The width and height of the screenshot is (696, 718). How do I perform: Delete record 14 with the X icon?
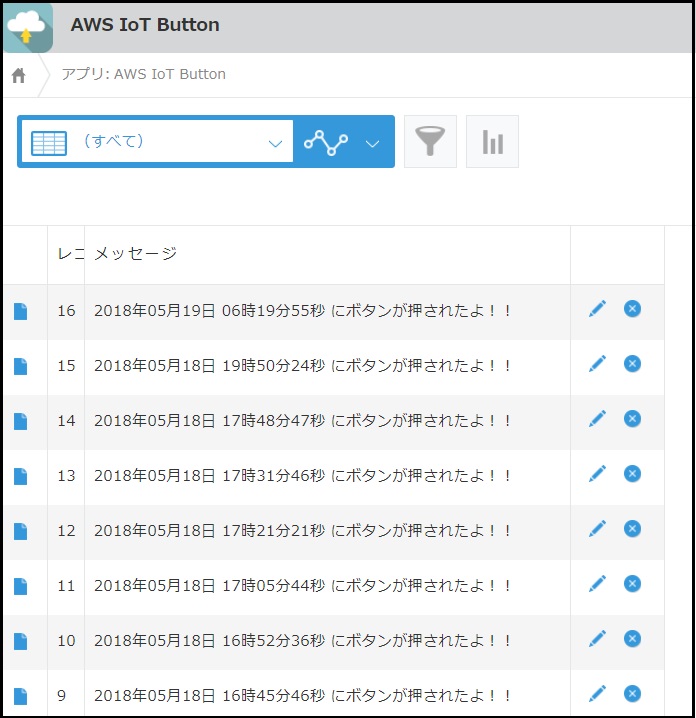pyautogui.click(x=632, y=419)
